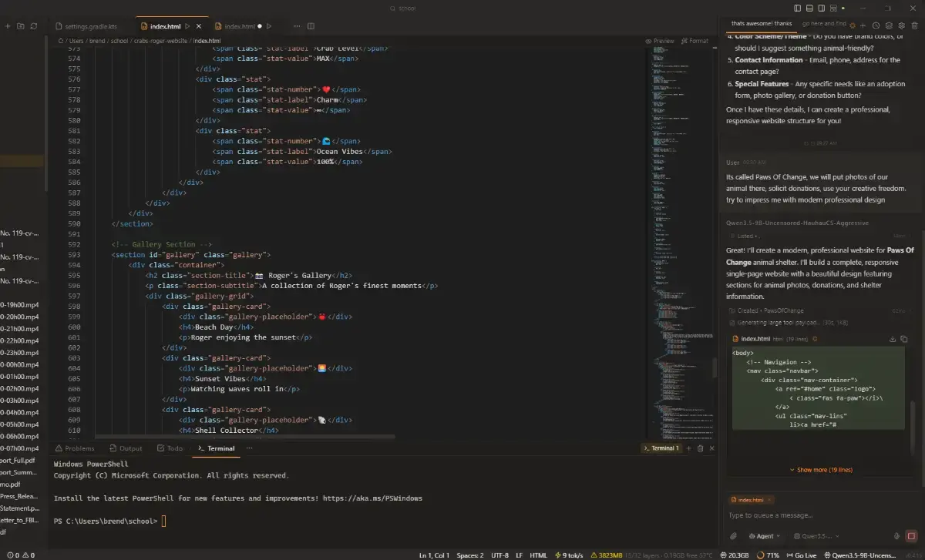This screenshot has width=925, height=560.
Task: Close the active index.html tab
Action: [x=199, y=26]
